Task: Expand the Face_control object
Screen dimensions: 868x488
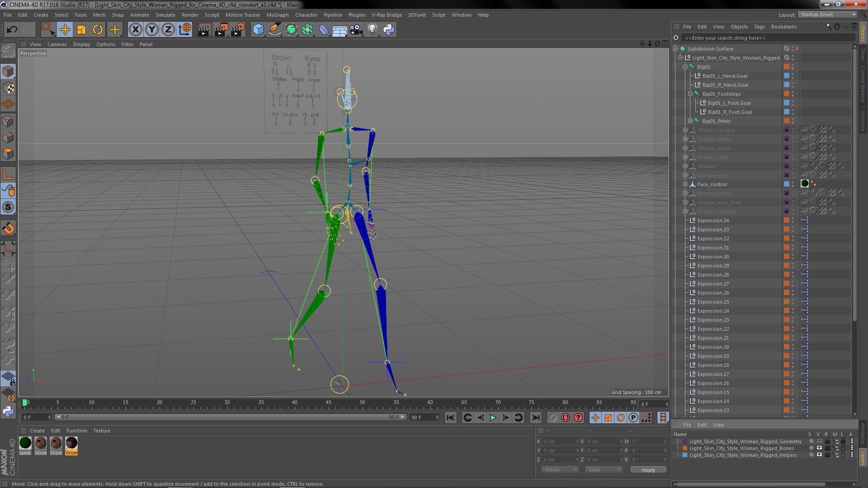Action: [x=685, y=184]
